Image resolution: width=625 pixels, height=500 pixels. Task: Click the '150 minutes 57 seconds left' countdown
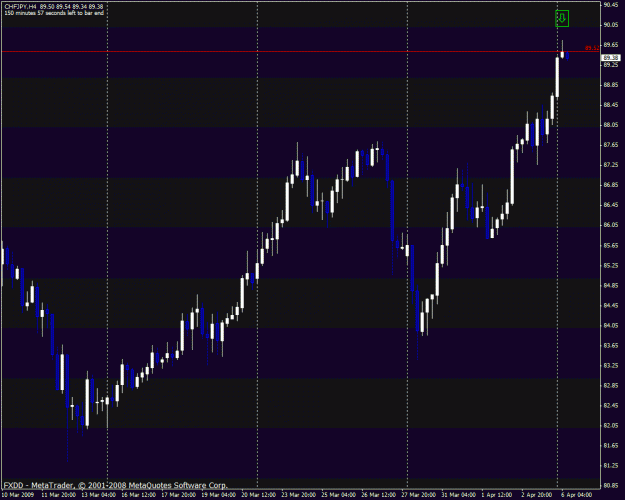click(54, 13)
